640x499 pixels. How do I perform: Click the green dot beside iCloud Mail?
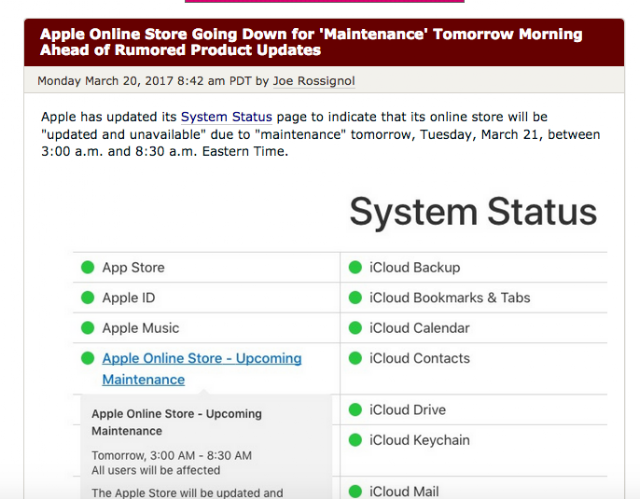pos(356,491)
